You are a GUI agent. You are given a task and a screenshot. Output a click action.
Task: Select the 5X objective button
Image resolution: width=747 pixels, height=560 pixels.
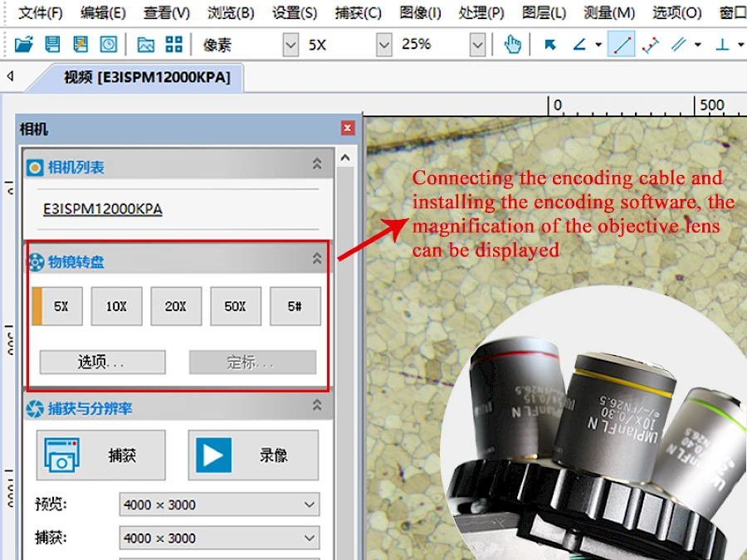click(x=57, y=305)
